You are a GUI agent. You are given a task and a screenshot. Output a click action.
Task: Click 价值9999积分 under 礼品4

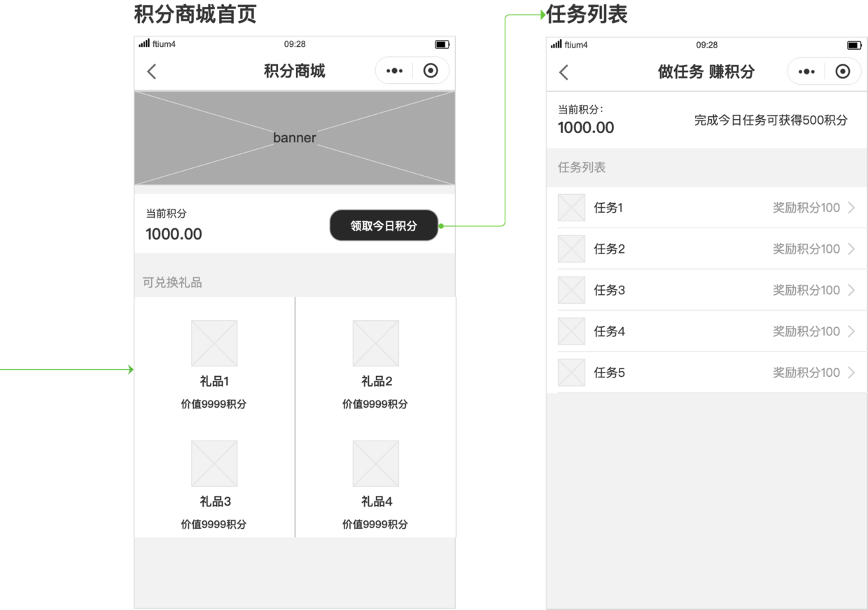tap(375, 525)
